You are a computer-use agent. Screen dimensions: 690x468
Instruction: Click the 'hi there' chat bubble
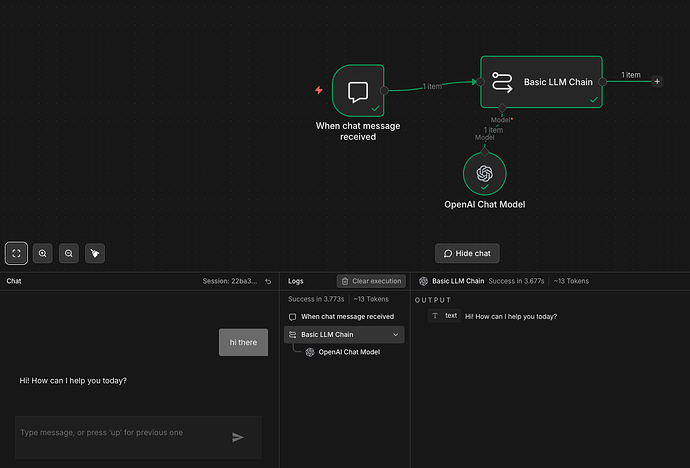pyautogui.click(x=243, y=342)
